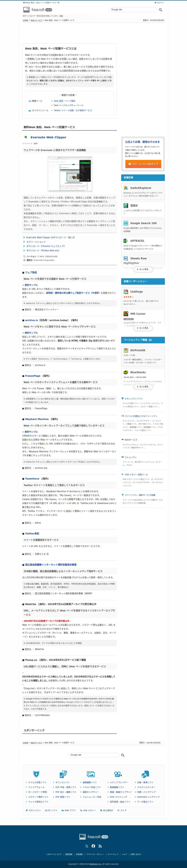The height and width of the screenshot is (868, 187).
Task: Click the media player camera category icon
Action: point(118,774)
